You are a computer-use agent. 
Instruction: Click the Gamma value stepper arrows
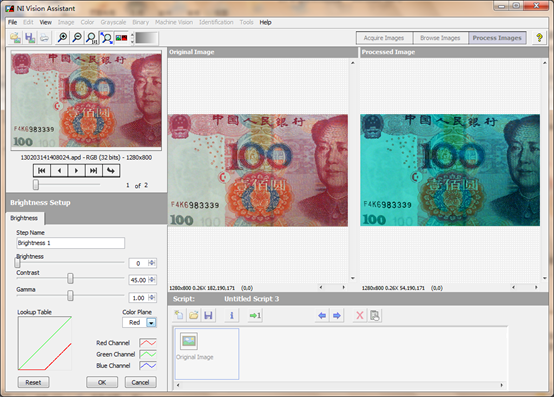(x=152, y=297)
